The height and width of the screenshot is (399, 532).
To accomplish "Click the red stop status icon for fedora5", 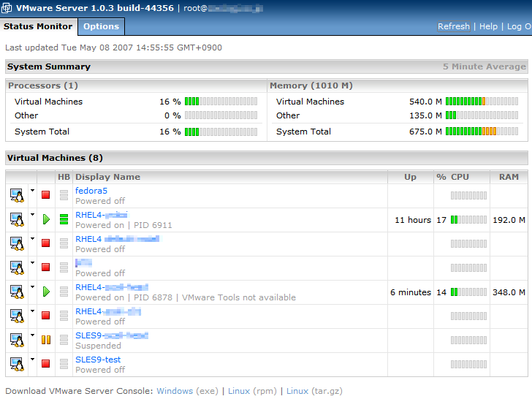I will click(x=46, y=194).
